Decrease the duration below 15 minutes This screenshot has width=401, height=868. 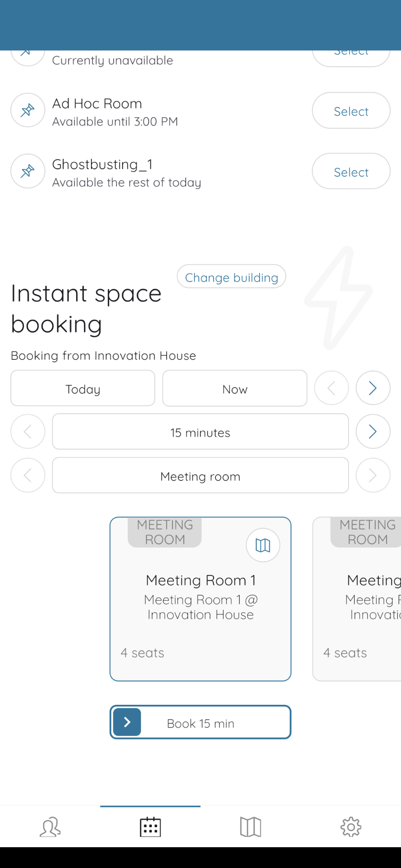point(28,432)
